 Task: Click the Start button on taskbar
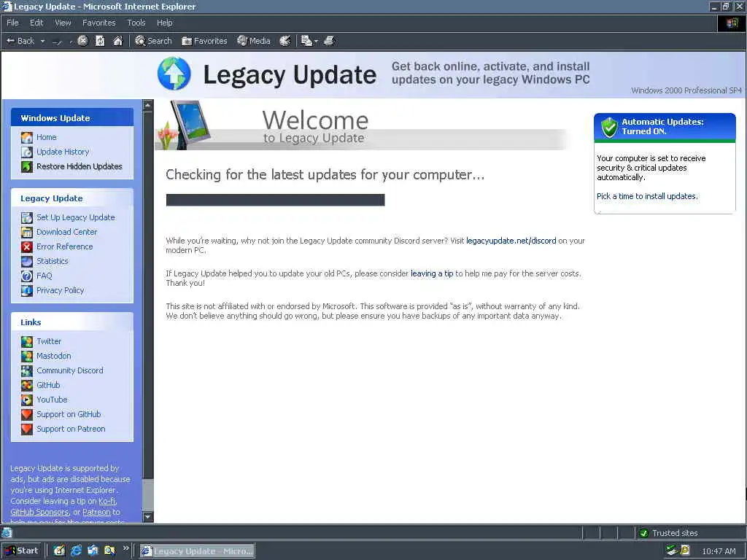coord(21,551)
